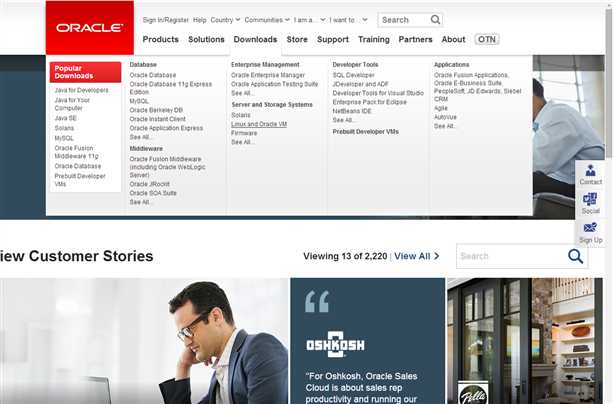Click Oracle Application Express link
The height and width of the screenshot is (404, 613).
click(x=166, y=128)
